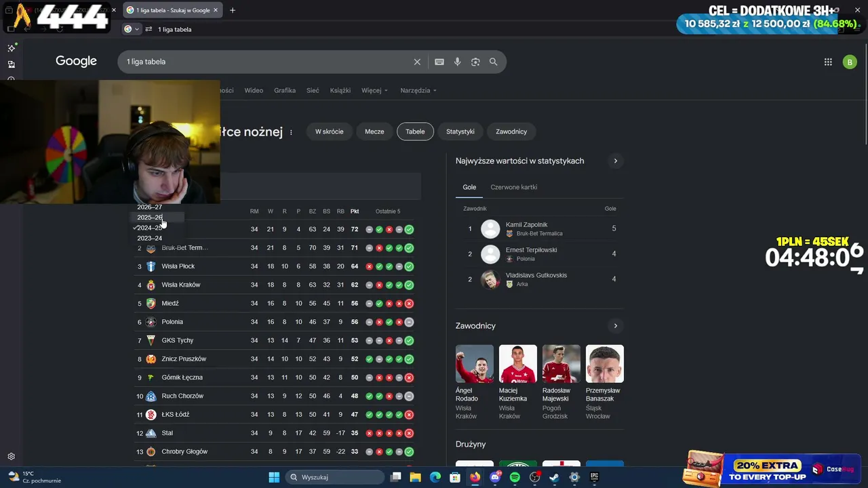This screenshot has width=868, height=488.
Task: Open the on-screen keyboard in search box
Action: tap(439, 62)
